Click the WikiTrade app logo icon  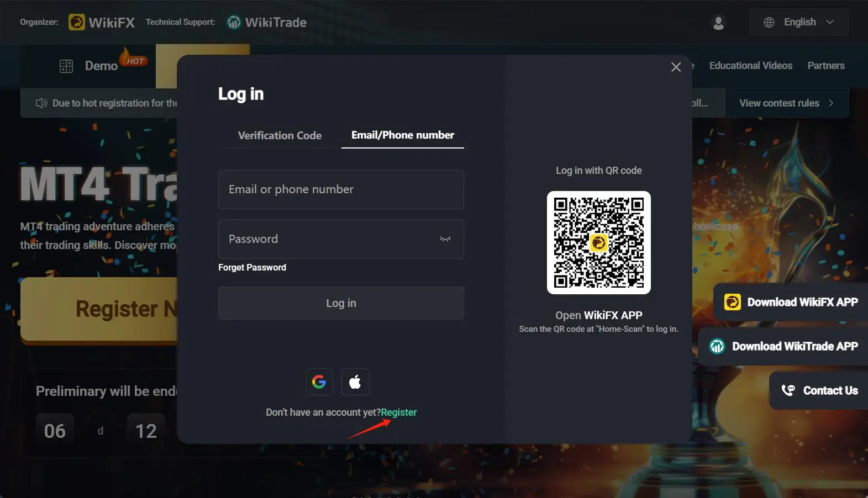coord(717,346)
